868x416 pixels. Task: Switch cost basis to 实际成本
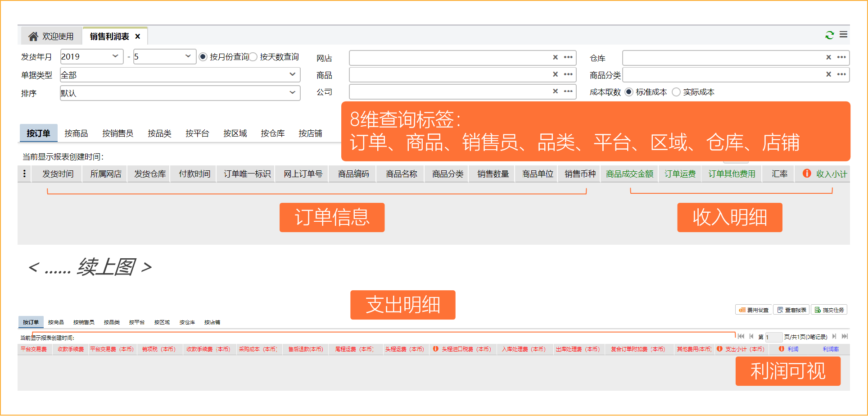tap(677, 91)
